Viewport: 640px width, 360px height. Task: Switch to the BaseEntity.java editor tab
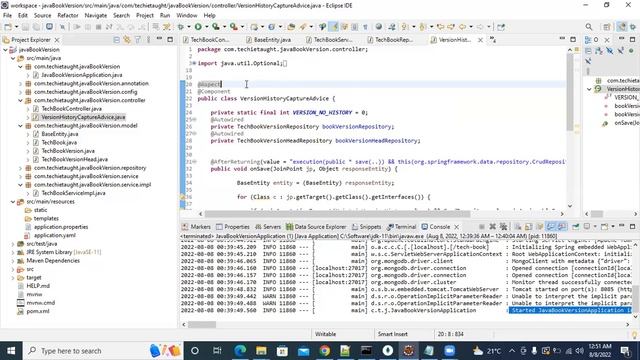tap(268, 40)
